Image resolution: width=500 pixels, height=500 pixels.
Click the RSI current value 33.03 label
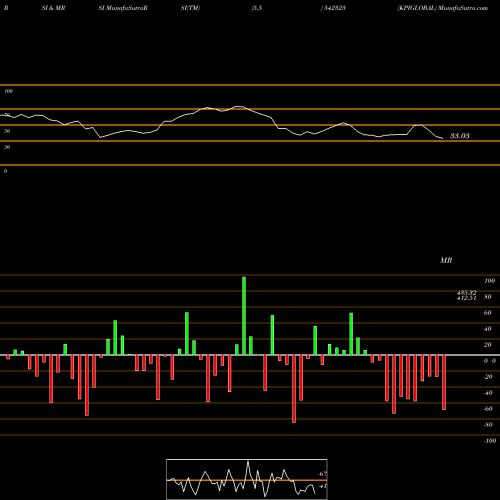[x=460, y=136]
